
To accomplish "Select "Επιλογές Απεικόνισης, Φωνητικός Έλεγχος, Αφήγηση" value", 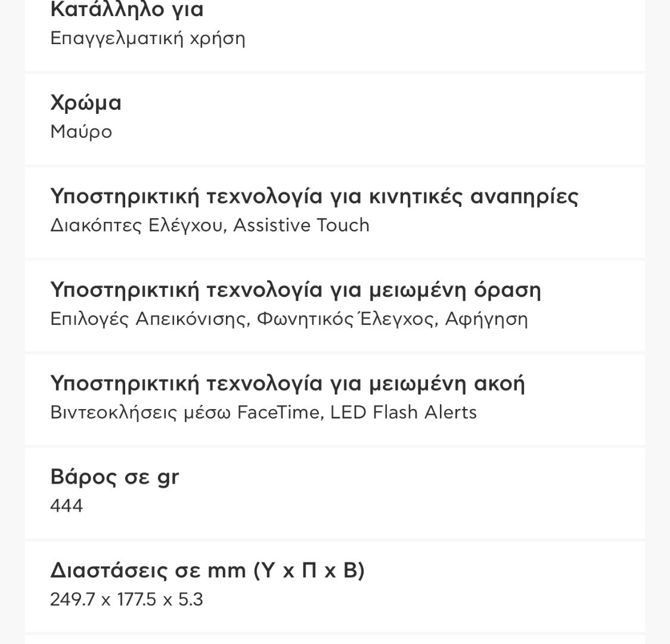I will pos(289,319).
